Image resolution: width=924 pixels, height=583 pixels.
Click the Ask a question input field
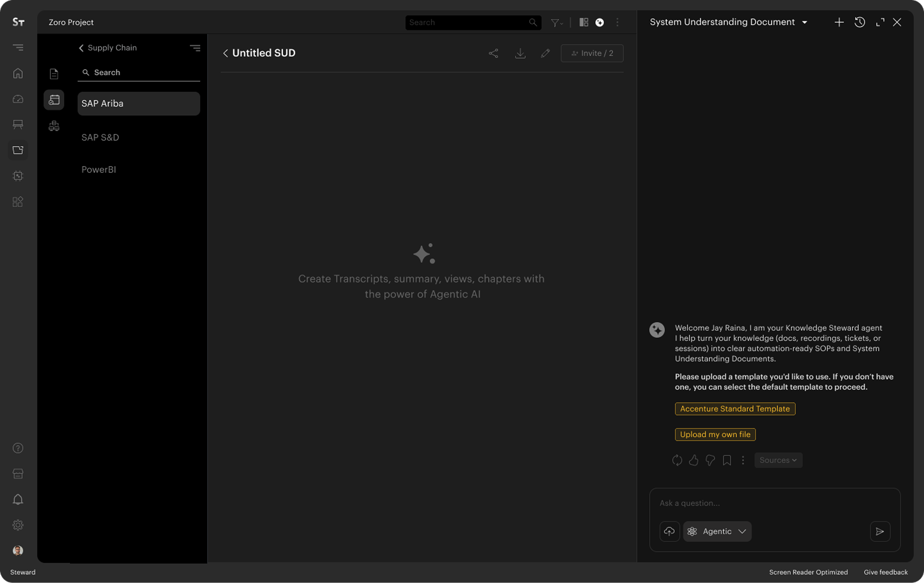point(774,503)
